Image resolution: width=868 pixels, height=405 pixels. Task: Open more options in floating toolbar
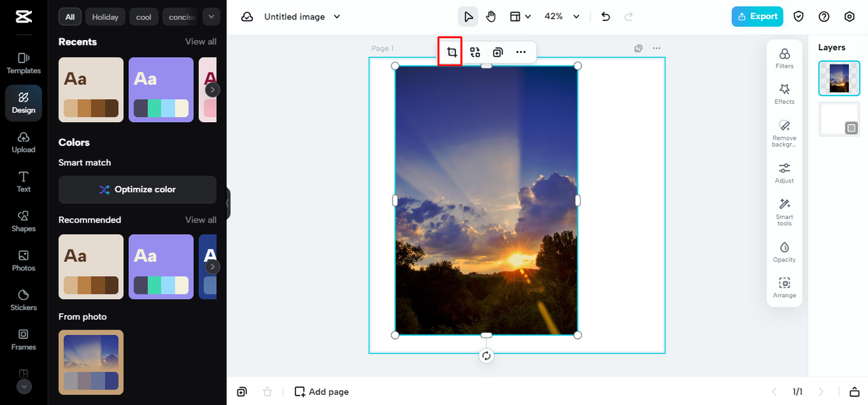point(521,52)
